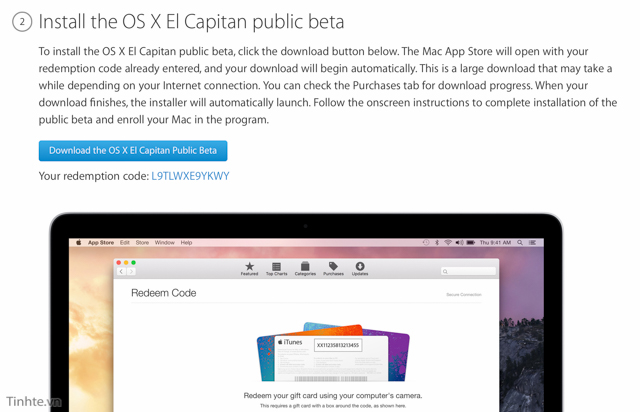Click 'Install the OS X El Capitan public beta' heading

coord(191,22)
